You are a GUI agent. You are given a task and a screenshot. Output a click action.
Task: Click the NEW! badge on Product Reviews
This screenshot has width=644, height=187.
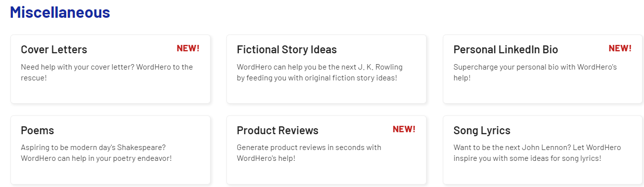[404, 129]
